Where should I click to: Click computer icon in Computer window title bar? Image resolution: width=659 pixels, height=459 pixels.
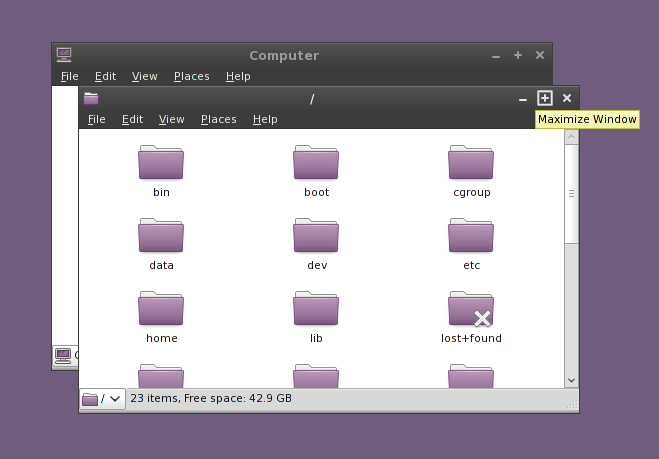64,55
